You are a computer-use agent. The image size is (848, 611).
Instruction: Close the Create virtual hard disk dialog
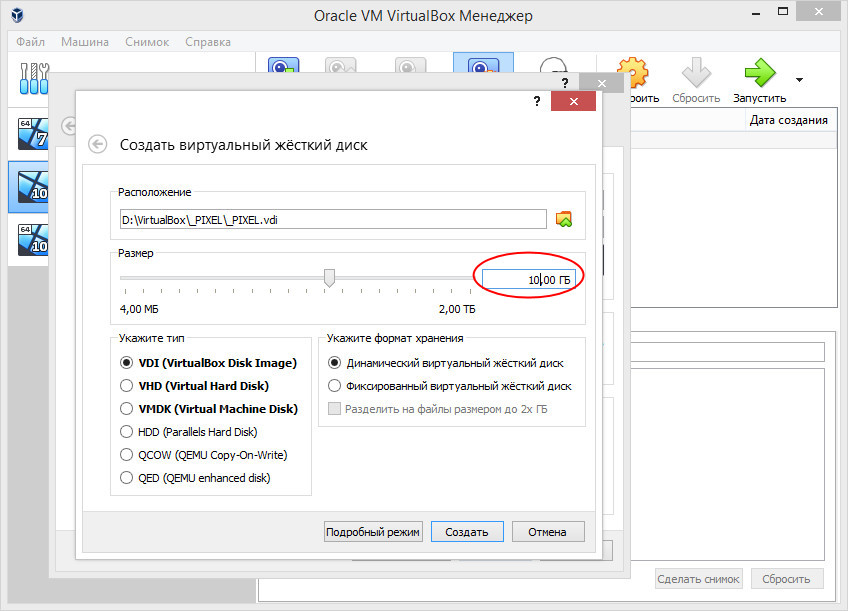pos(573,101)
